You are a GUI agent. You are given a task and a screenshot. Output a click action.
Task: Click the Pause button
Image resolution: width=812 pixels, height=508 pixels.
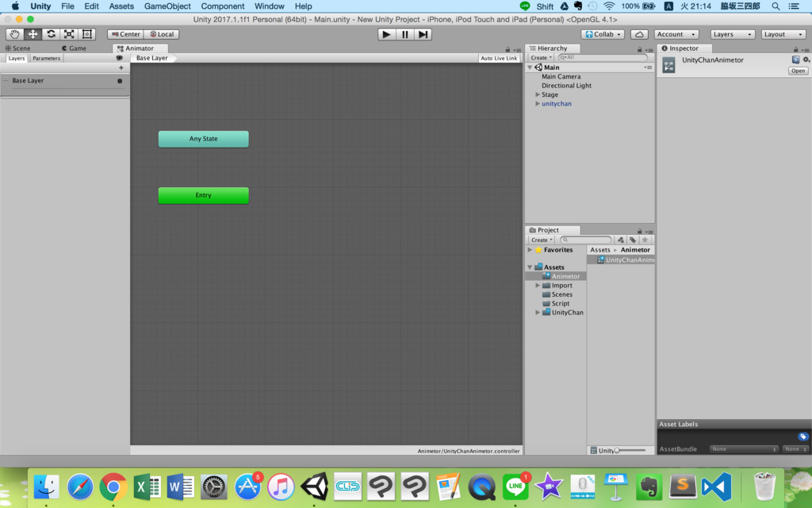(x=404, y=34)
